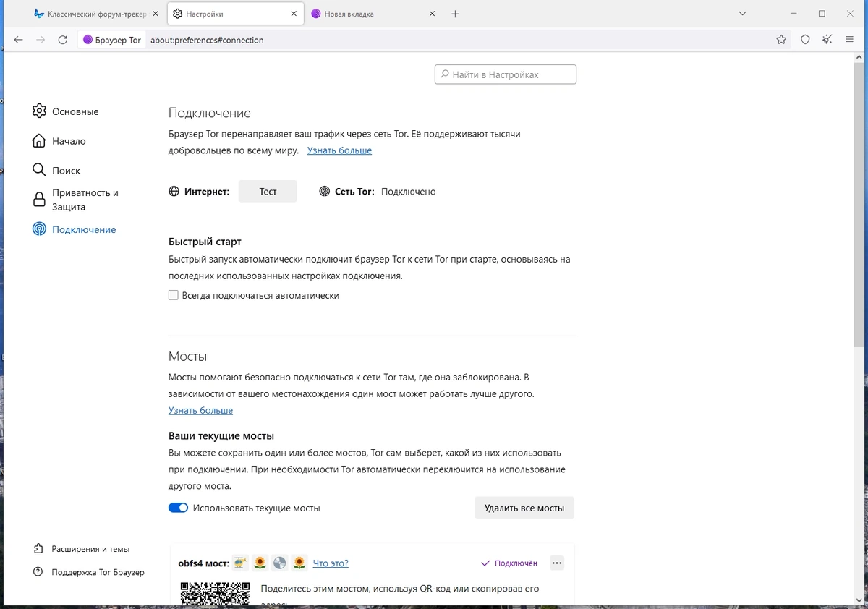Click Удалить все мосты button
868x609 pixels.
(524, 508)
